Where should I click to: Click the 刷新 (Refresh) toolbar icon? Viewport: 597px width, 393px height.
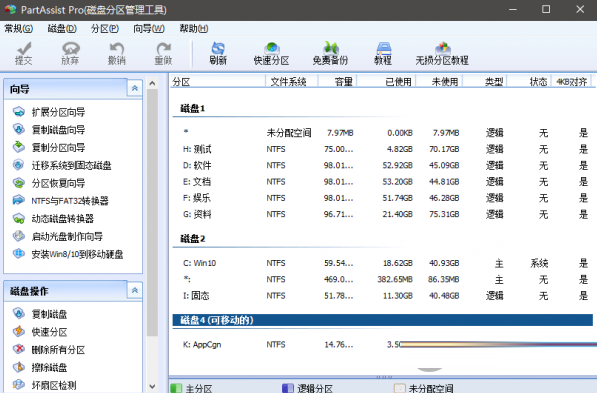218,53
